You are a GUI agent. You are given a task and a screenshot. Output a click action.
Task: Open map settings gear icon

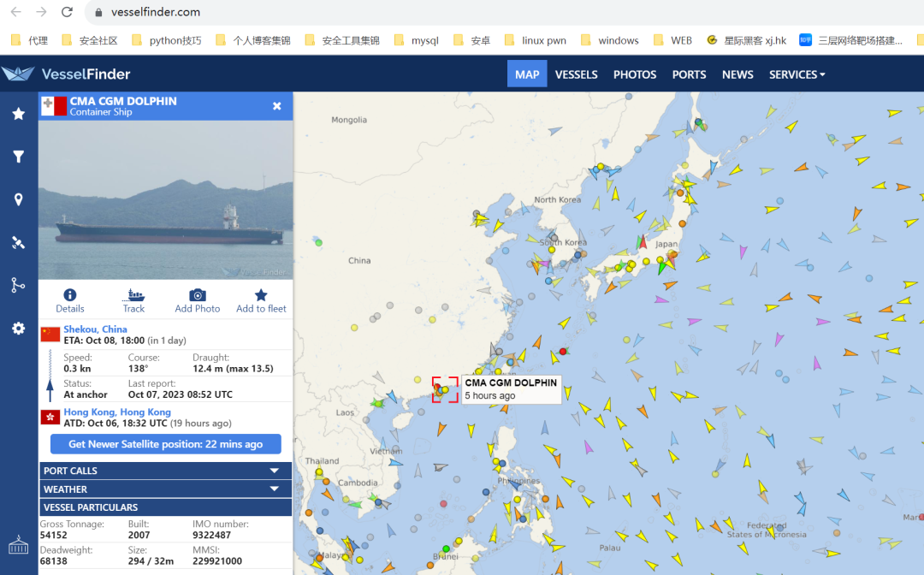point(19,329)
